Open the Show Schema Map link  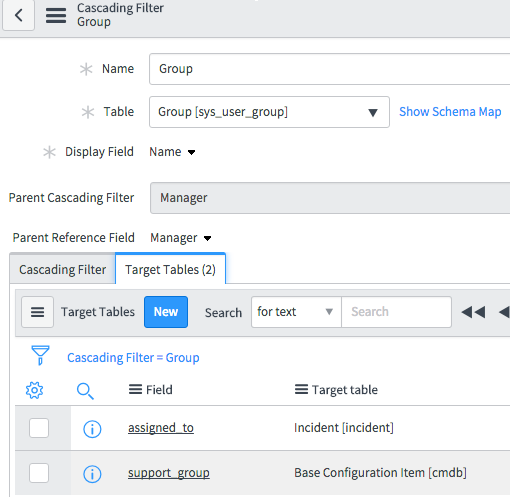pos(450,112)
